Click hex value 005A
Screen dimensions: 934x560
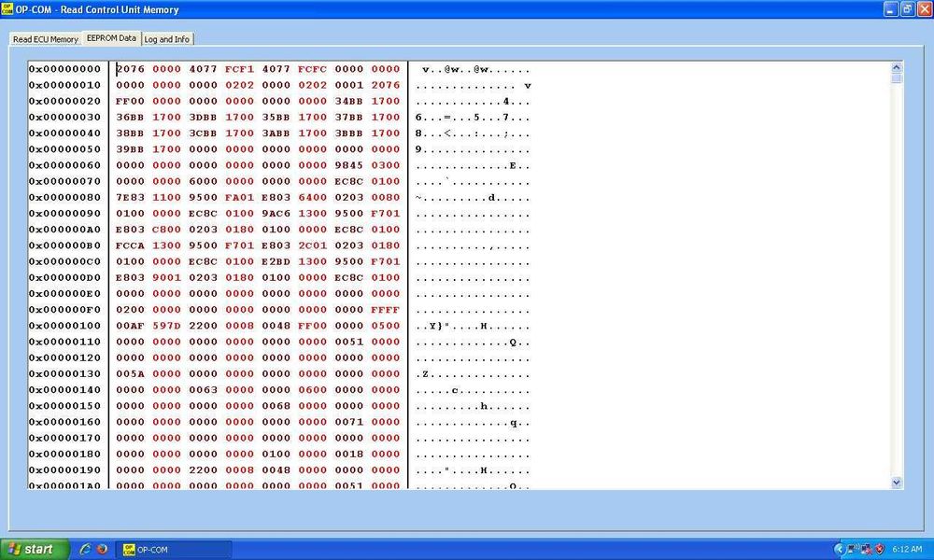(x=130, y=374)
